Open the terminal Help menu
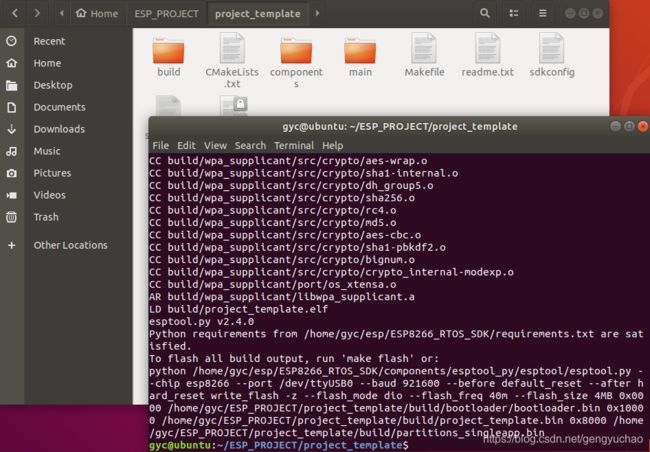Viewport: 650px width, 452px height. (332, 146)
